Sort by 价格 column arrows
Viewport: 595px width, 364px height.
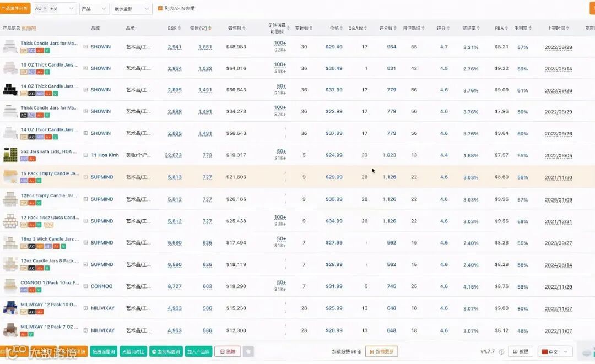341,28
